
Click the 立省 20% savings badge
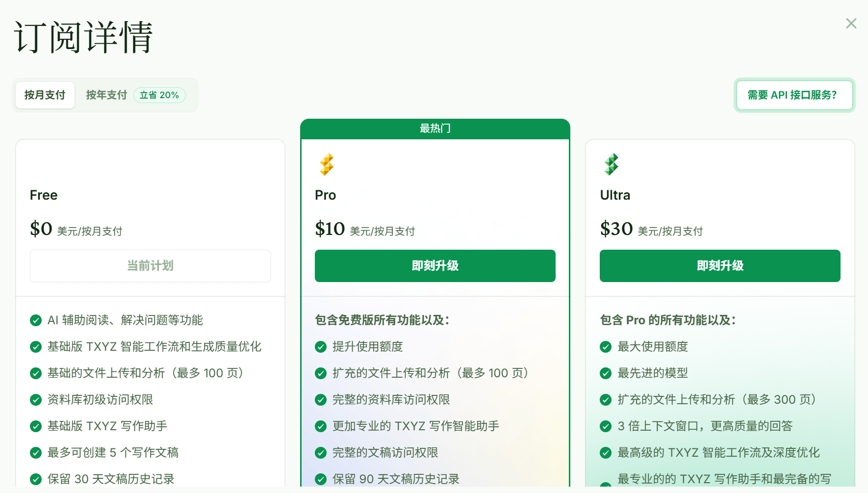coord(159,95)
